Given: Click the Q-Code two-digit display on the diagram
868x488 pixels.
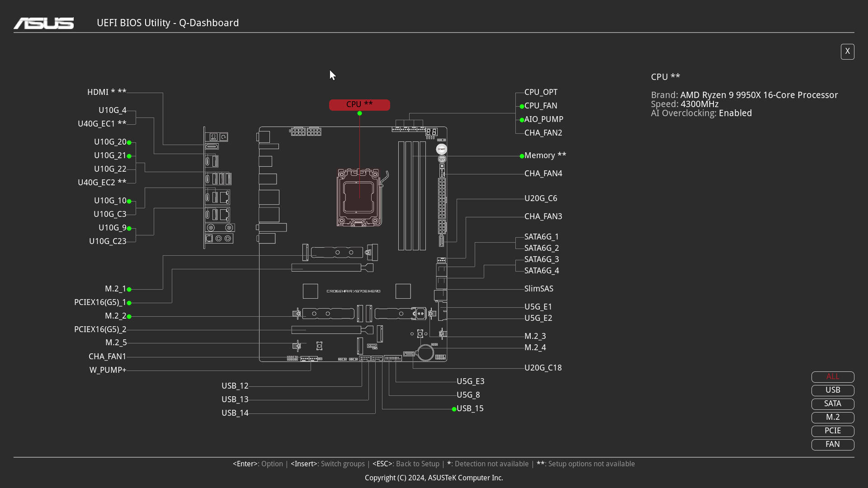Looking at the screenshot, I should [431, 132].
